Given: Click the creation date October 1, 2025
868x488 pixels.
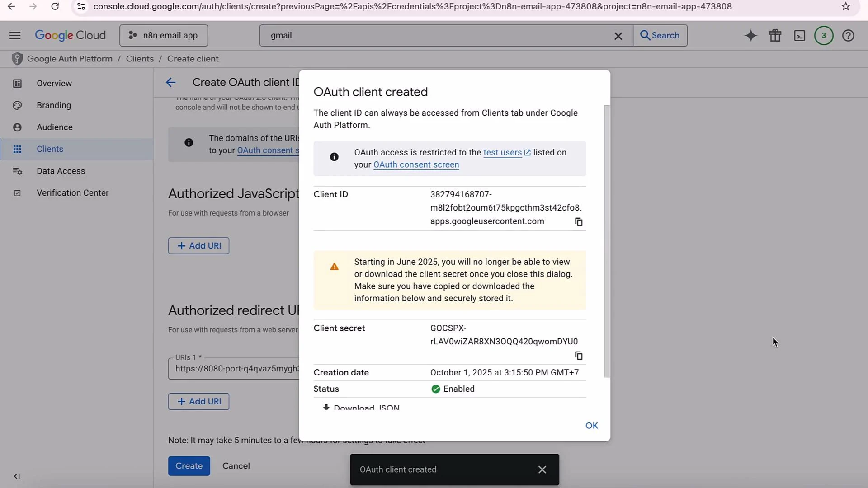Looking at the screenshot, I should click(x=504, y=373).
